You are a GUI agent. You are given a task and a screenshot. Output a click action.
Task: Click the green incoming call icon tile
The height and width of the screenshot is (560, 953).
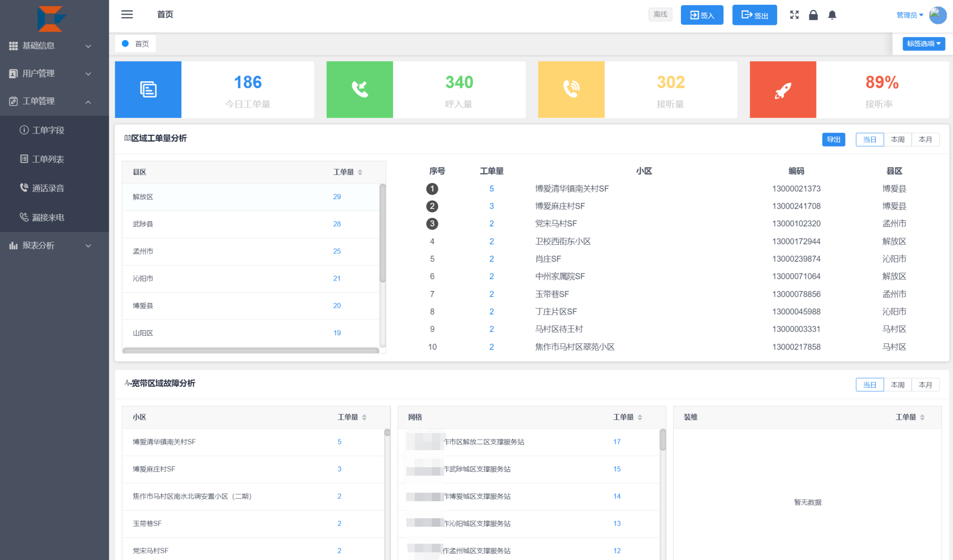(x=360, y=89)
